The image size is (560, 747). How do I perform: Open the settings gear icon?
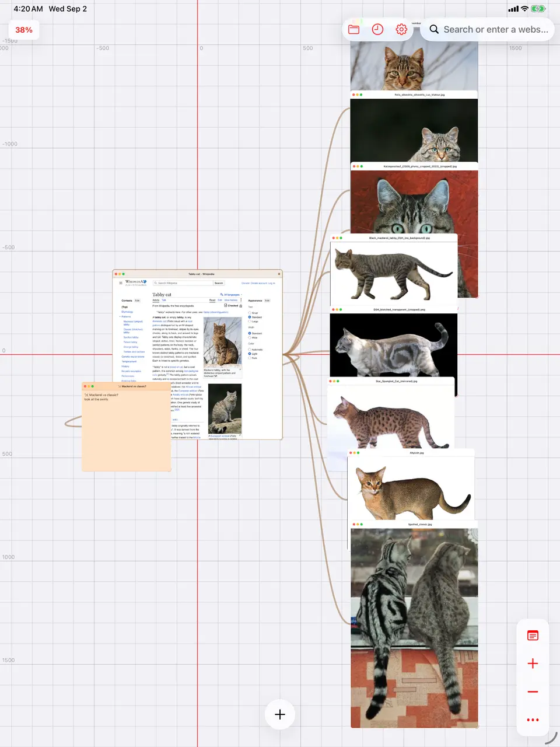pos(401,29)
